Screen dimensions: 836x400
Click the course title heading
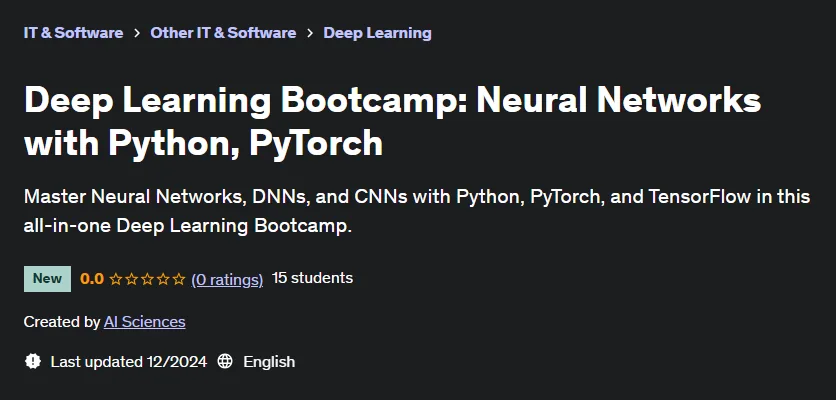point(392,122)
